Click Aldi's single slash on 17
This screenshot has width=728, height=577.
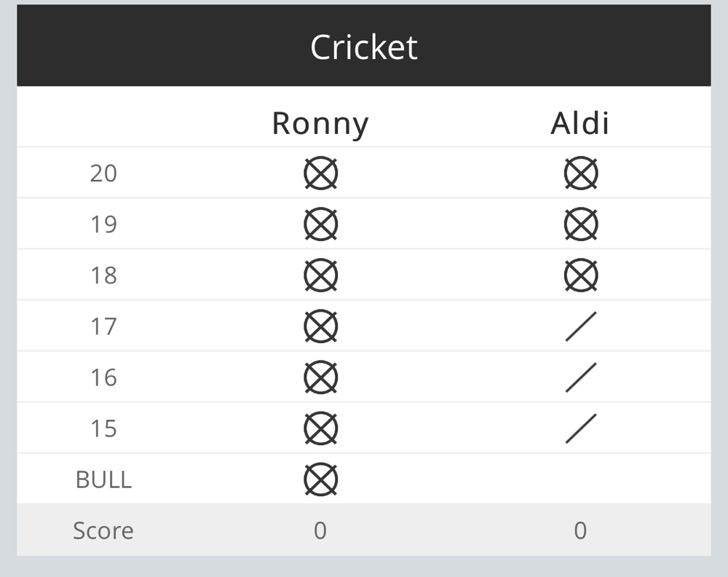tap(580, 326)
